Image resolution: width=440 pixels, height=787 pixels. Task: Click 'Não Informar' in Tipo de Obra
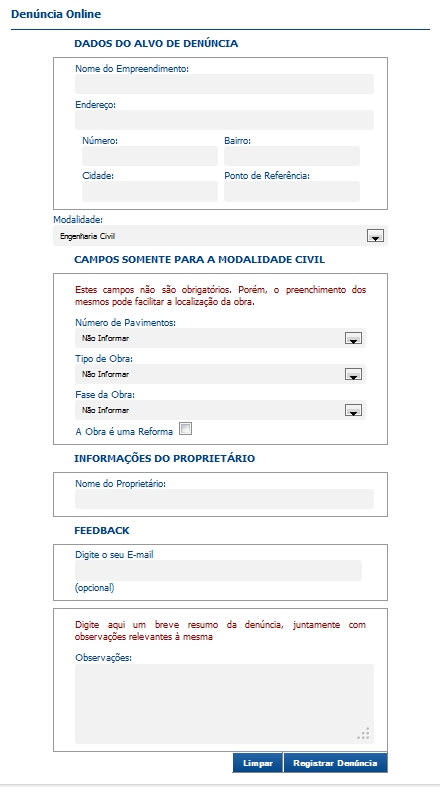pyautogui.click(x=105, y=374)
